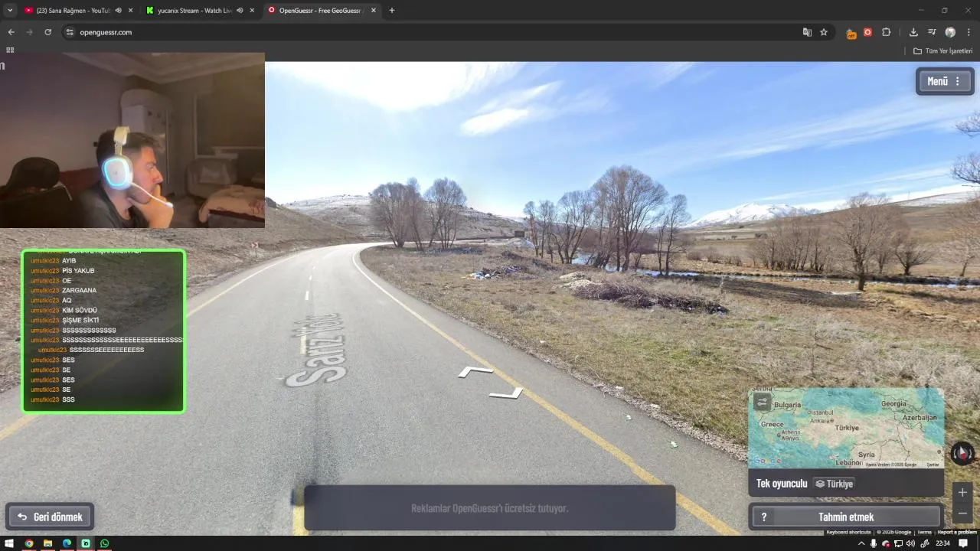The height and width of the screenshot is (551, 980).
Task: Open a new browser tab
Action: (392, 11)
